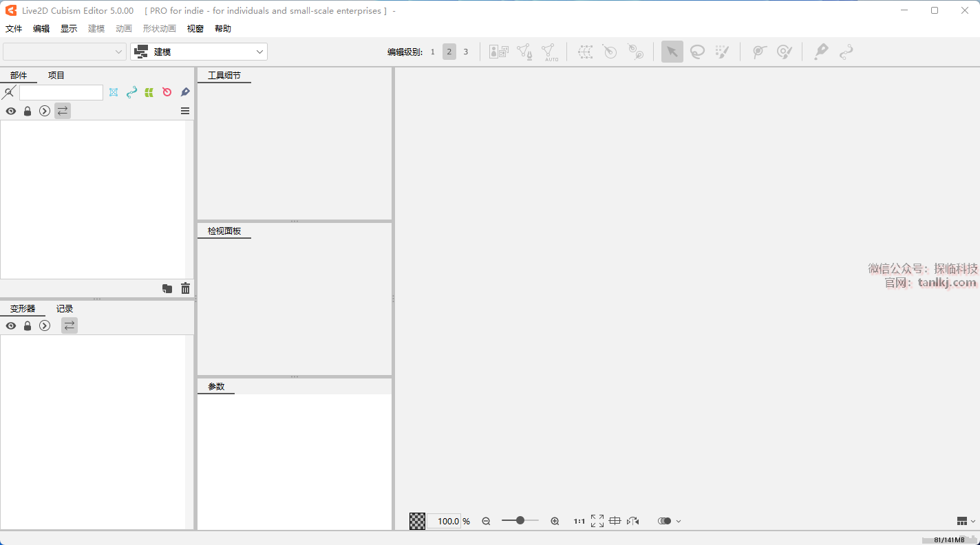The height and width of the screenshot is (545, 980).
Task: Create a new part folder
Action: point(167,289)
